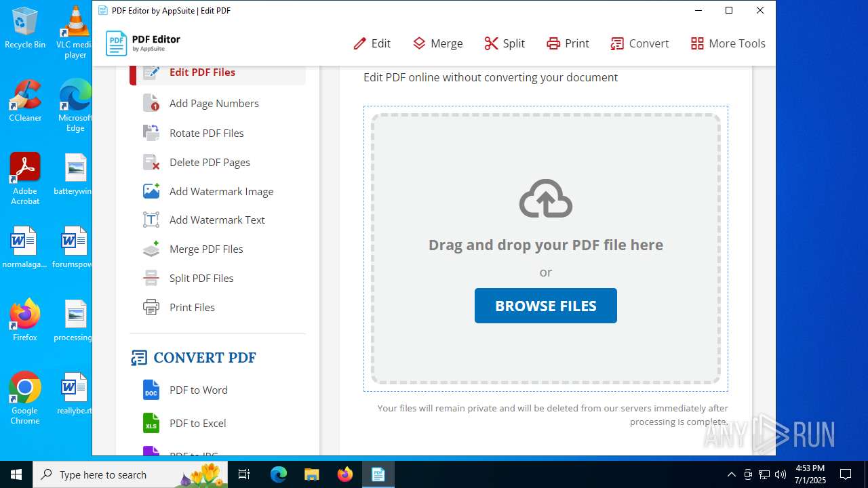Click the Print Files printer icon
The height and width of the screenshot is (488, 868).
point(151,307)
